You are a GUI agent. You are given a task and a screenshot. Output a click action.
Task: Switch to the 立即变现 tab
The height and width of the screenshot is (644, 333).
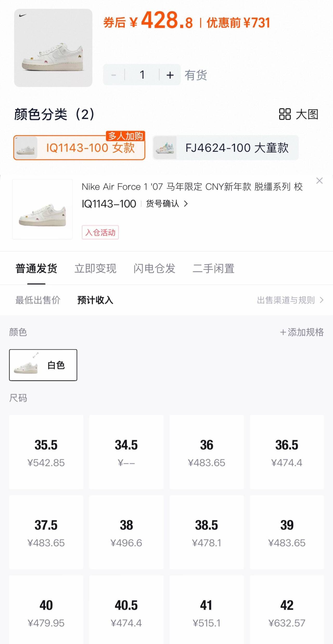click(x=95, y=268)
